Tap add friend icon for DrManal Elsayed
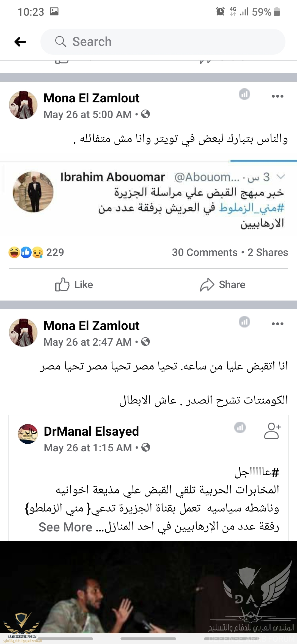 [x=272, y=431]
